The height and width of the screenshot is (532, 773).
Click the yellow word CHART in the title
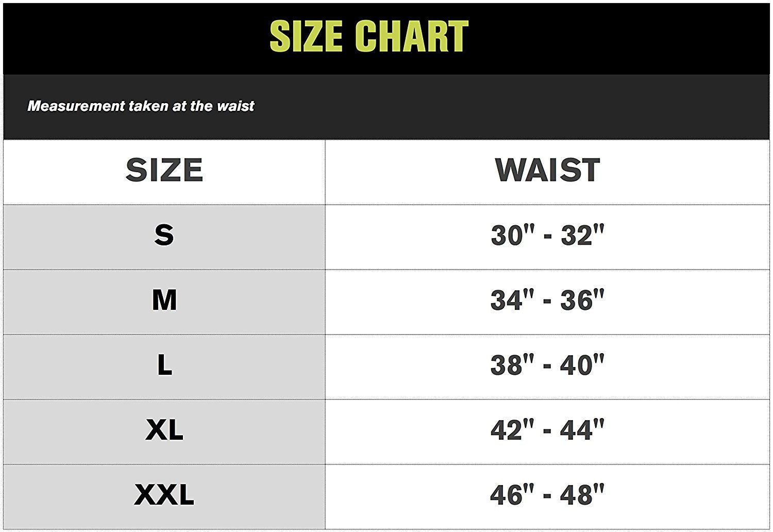[412, 37]
